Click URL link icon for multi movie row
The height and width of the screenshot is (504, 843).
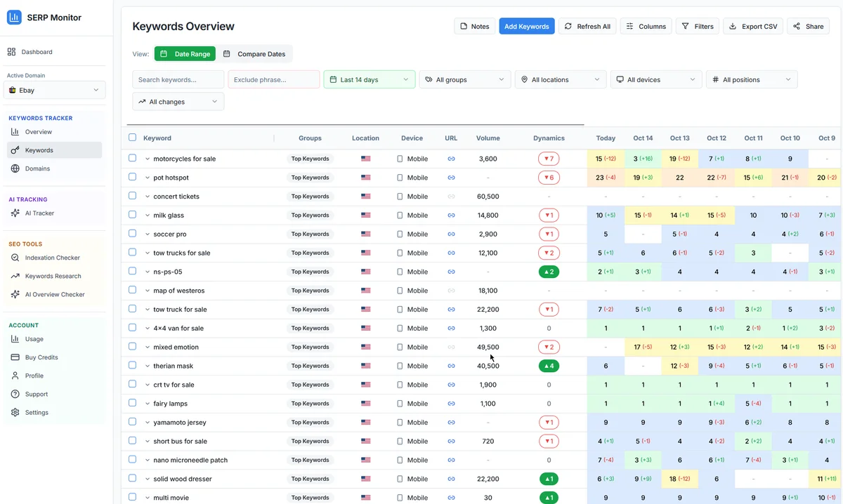pyautogui.click(x=451, y=498)
